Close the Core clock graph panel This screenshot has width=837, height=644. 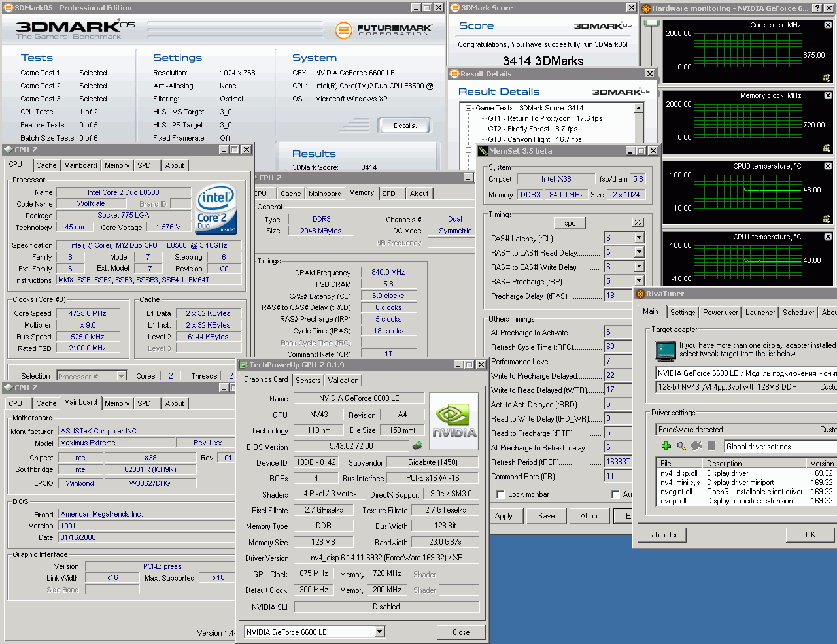828,25
